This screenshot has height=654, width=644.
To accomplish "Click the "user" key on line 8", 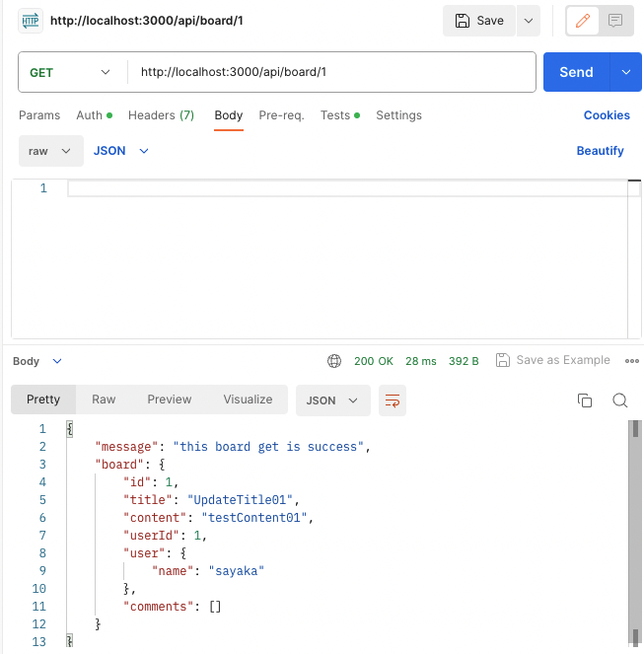I will [144, 553].
